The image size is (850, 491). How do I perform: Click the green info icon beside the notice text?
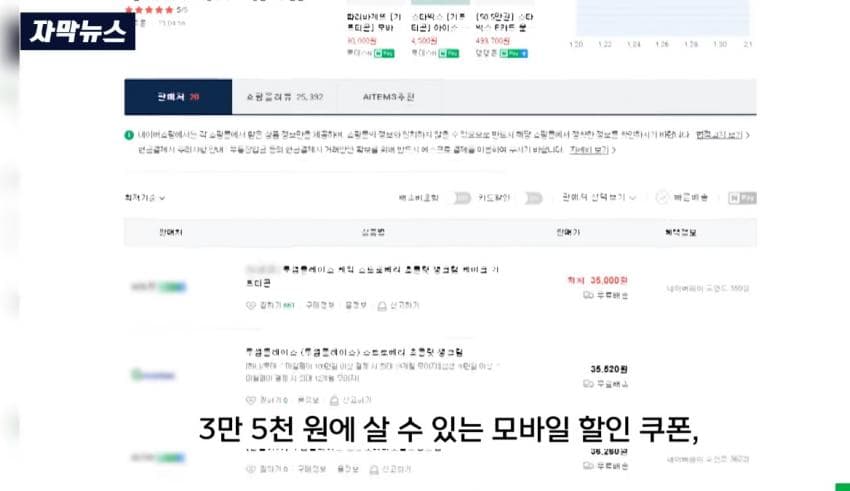(x=129, y=135)
